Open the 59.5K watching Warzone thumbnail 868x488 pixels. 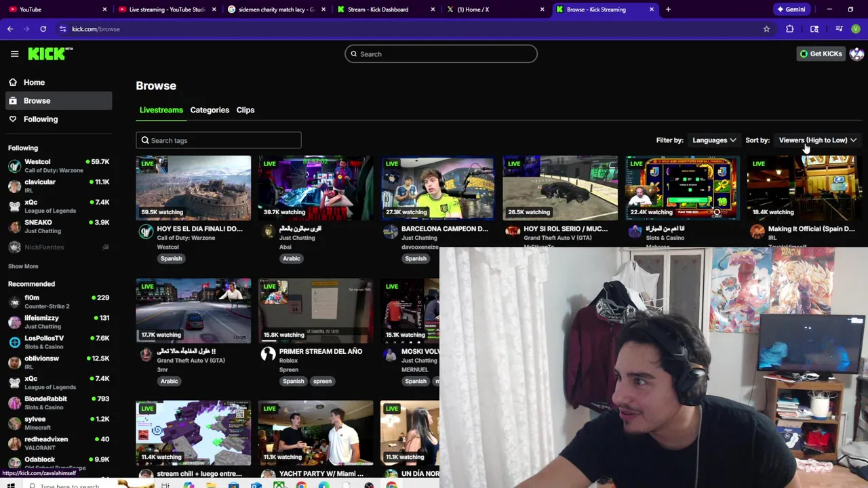tap(193, 188)
